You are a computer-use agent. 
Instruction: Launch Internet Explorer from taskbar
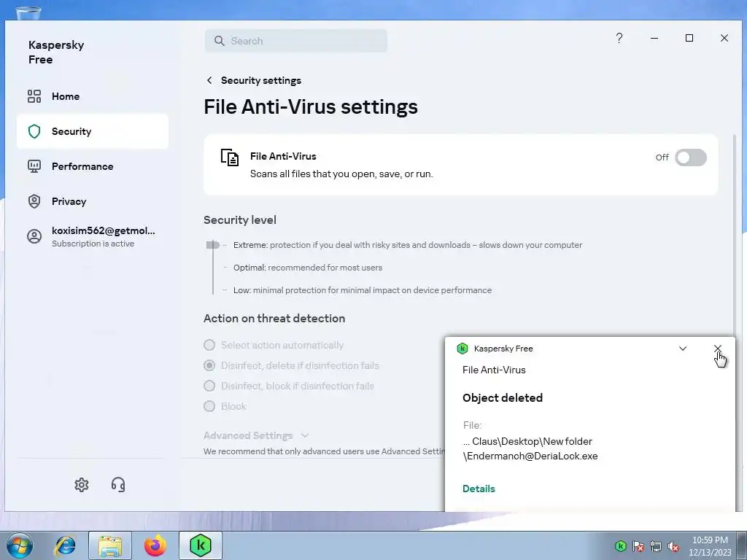point(65,545)
